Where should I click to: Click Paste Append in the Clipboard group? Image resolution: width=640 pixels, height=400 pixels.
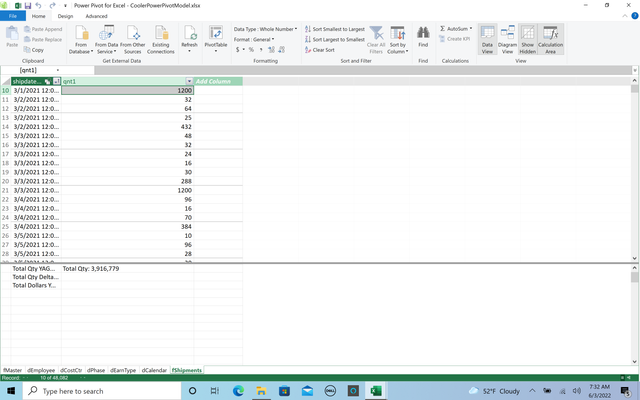(x=43, y=29)
